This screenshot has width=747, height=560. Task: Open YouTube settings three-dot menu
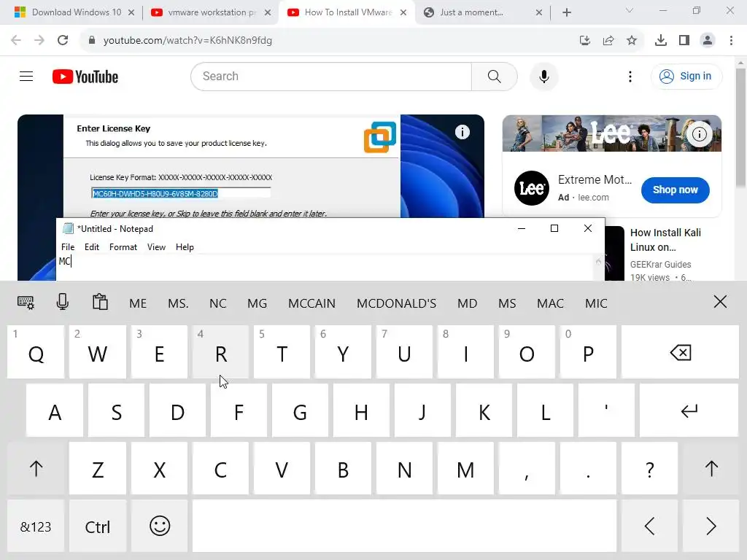630,77
